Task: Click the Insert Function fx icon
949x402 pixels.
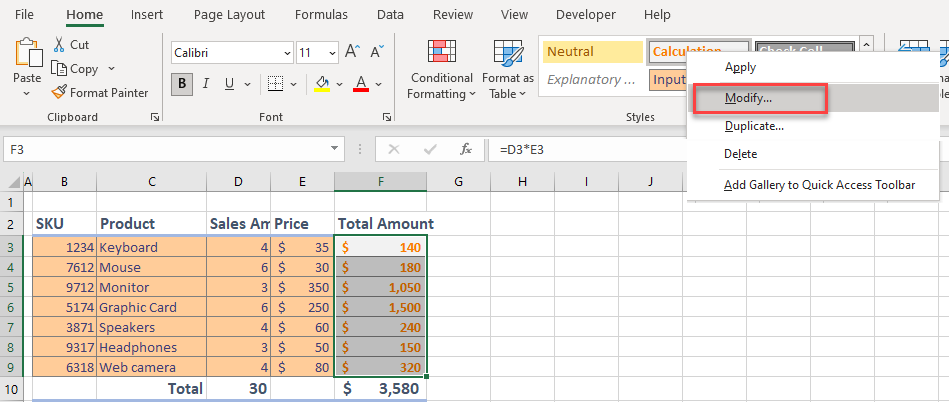Action: pos(466,149)
